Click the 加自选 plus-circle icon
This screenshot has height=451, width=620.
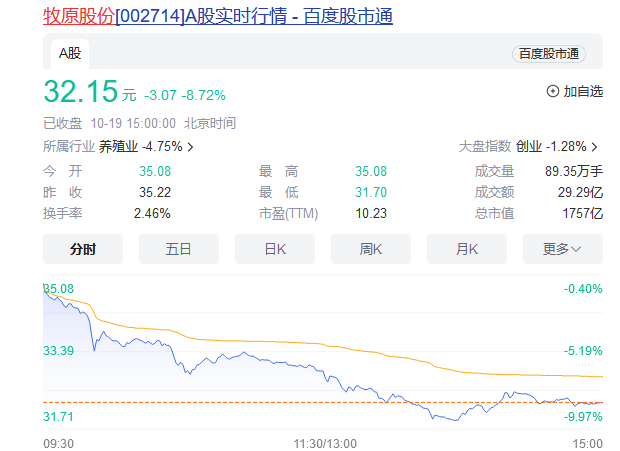(x=553, y=91)
